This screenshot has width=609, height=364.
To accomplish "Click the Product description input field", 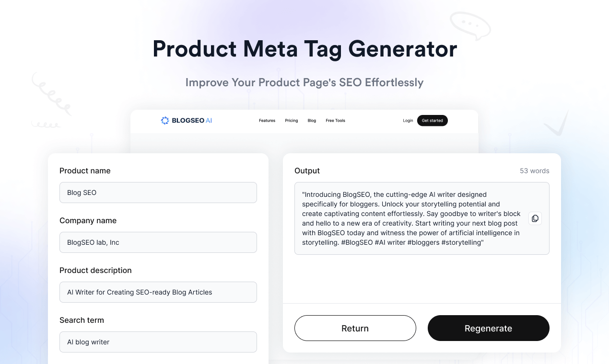I will (x=158, y=292).
